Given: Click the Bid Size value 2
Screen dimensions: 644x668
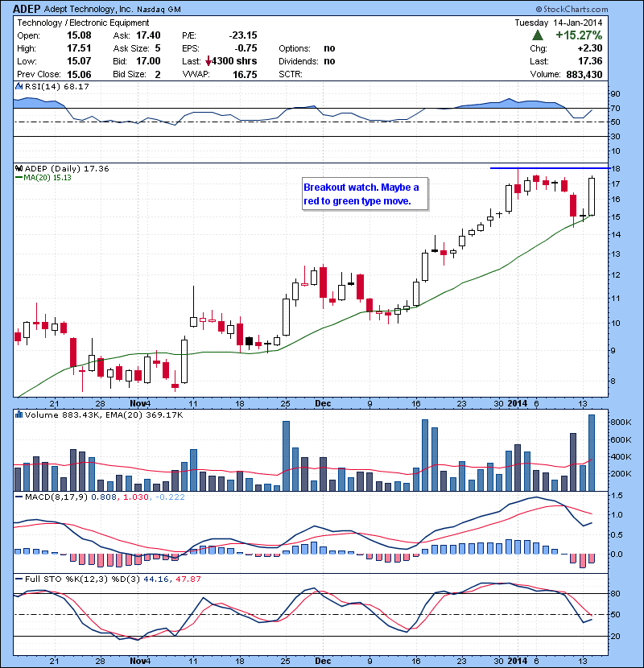Looking at the screenshot, I should (x=158, y=75).
